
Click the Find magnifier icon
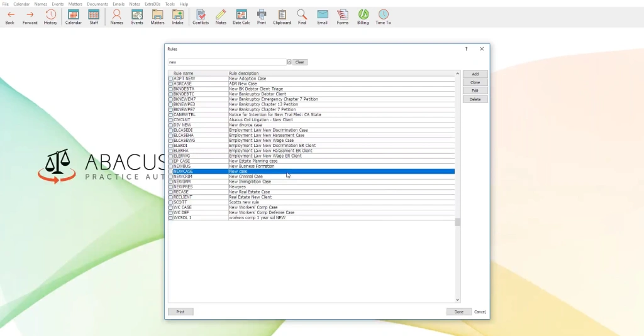[x=302, y=17]
